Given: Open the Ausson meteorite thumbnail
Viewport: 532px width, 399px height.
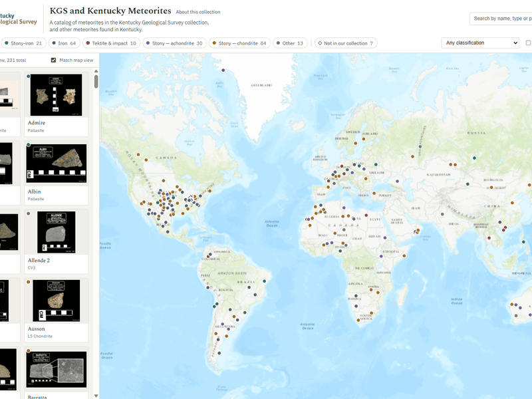Looking at the screenshot, I should point(57,301).
